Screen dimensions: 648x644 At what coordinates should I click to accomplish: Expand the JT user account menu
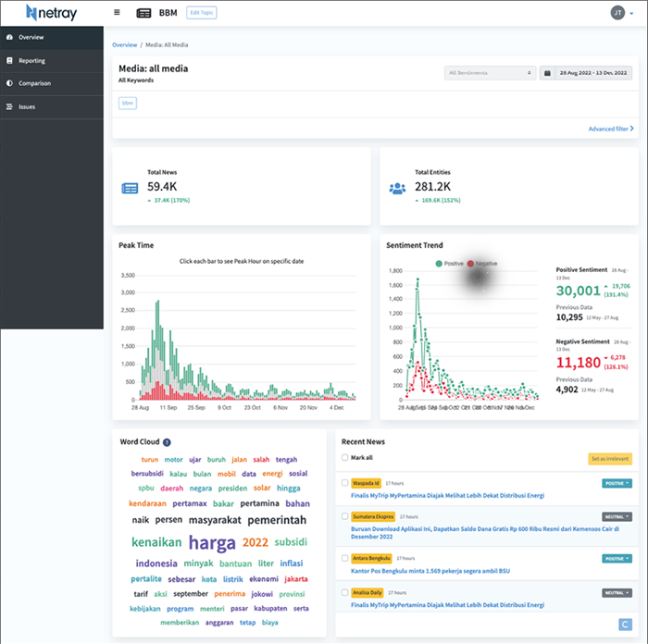click(623, 13)
